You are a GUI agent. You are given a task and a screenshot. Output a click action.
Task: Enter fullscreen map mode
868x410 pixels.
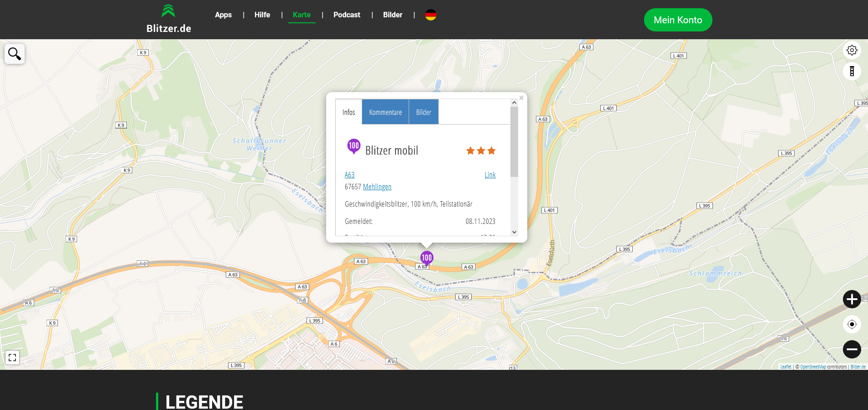click(12, 358)
